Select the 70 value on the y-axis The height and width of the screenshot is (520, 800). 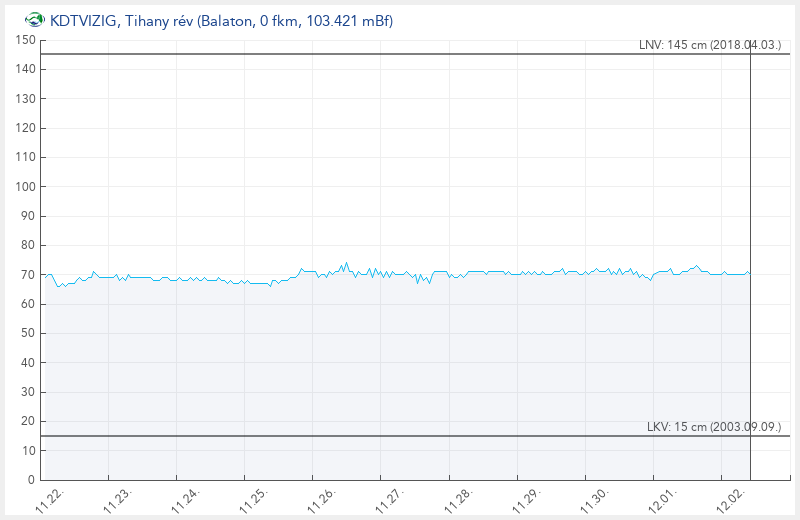pyautogui.click(x=29, y=275)
